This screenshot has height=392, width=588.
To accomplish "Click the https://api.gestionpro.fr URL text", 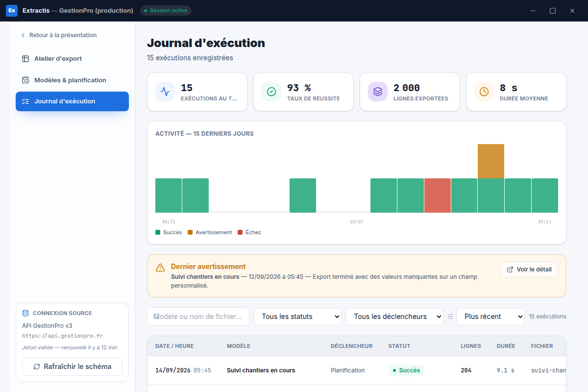I will tap(62, 336).
